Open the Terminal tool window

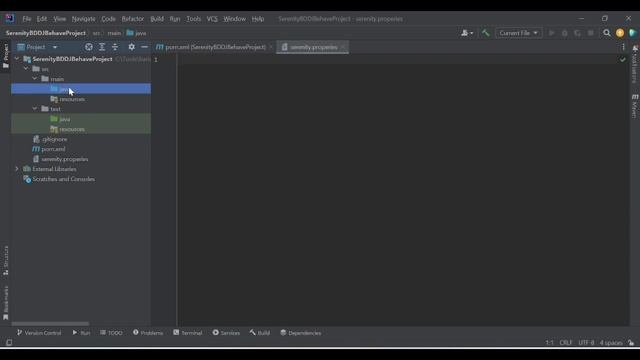pos(187,333)
